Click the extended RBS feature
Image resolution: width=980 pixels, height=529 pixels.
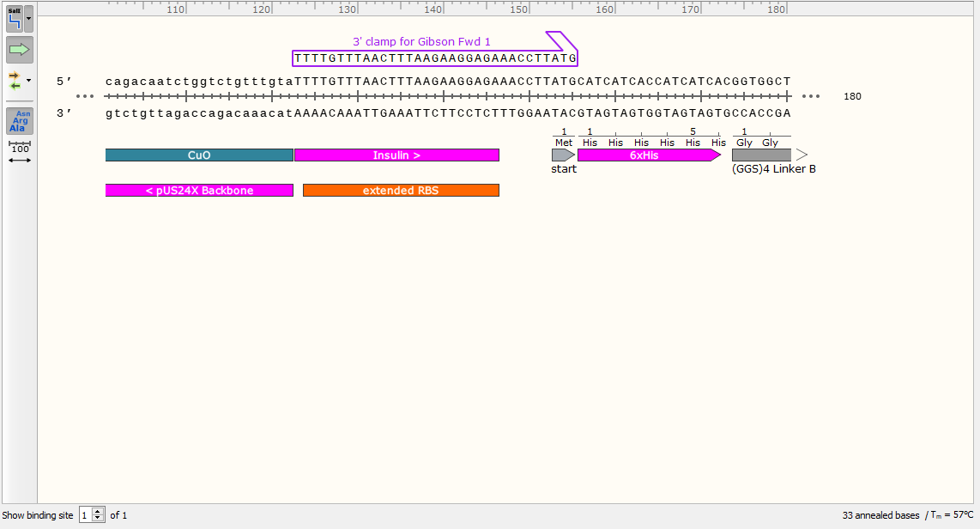[400, 190]
